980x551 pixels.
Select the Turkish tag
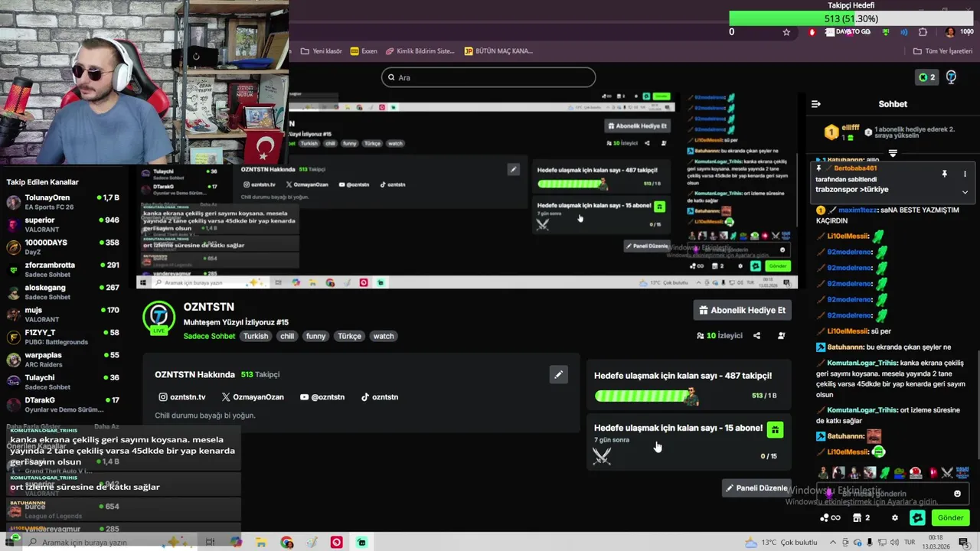pos(256,336)
